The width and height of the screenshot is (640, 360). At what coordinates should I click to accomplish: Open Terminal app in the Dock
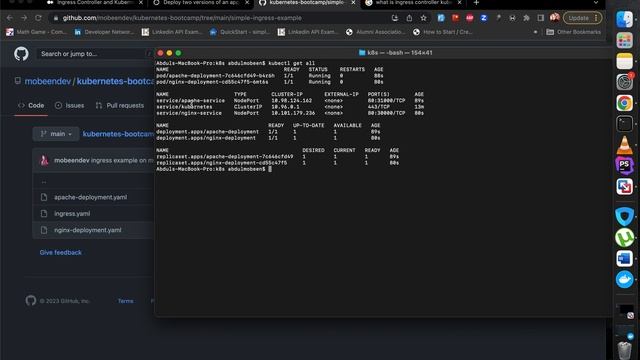click(x=624, y=124)
